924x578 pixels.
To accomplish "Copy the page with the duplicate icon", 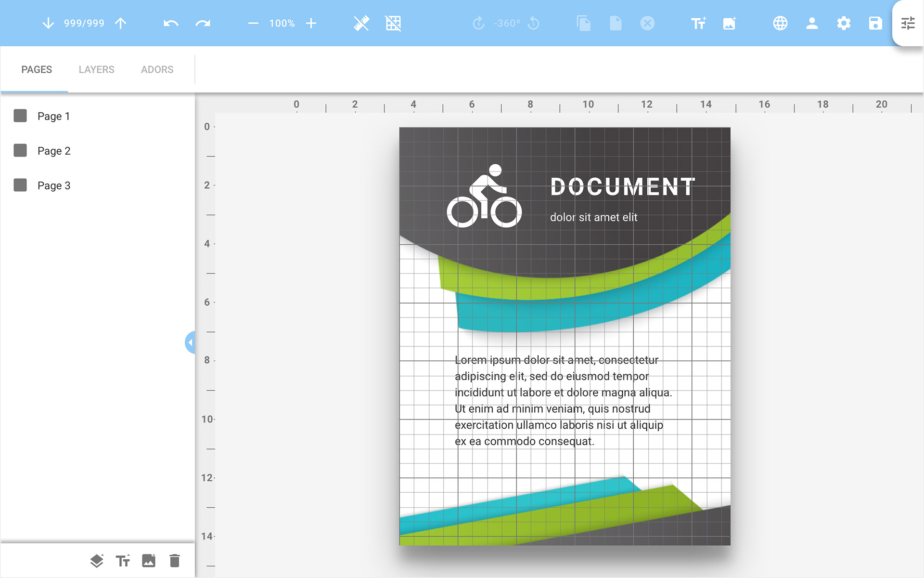I will [x=584, y=23].
